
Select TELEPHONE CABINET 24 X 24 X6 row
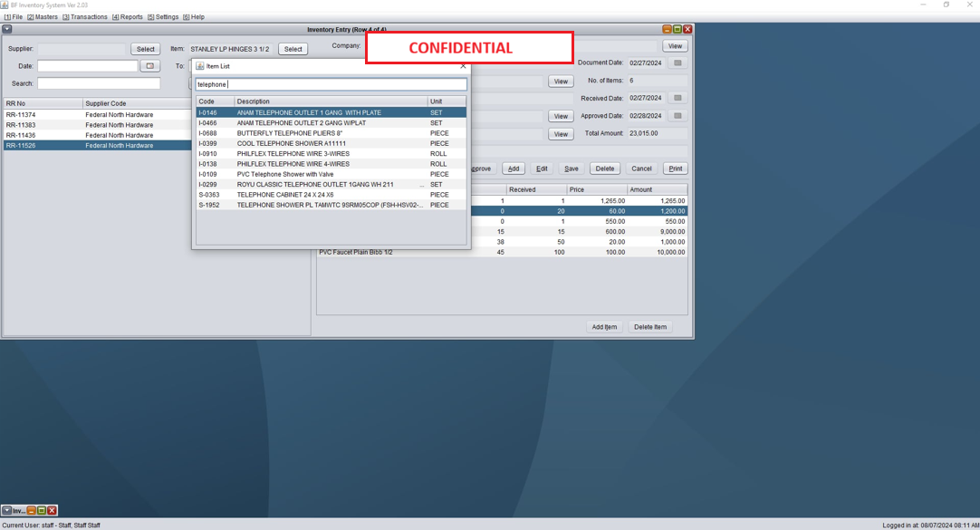331,195
